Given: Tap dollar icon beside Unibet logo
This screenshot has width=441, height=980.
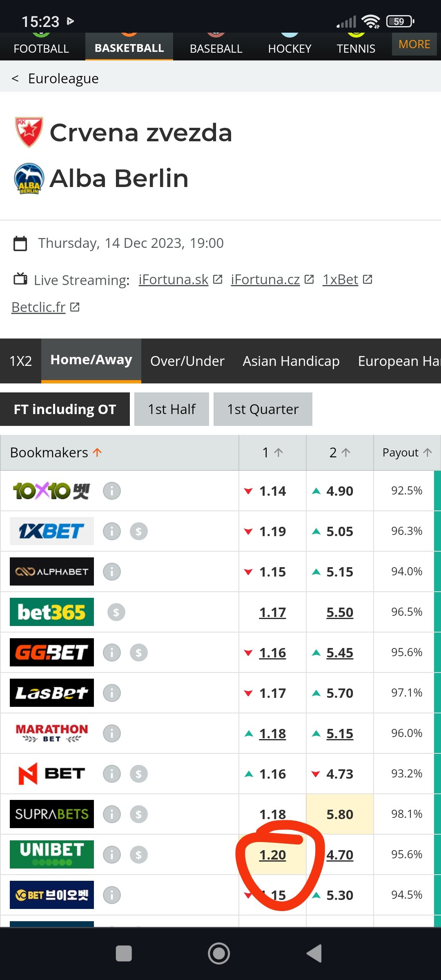Looking at the screenshot, I should (x=139, y=855).
